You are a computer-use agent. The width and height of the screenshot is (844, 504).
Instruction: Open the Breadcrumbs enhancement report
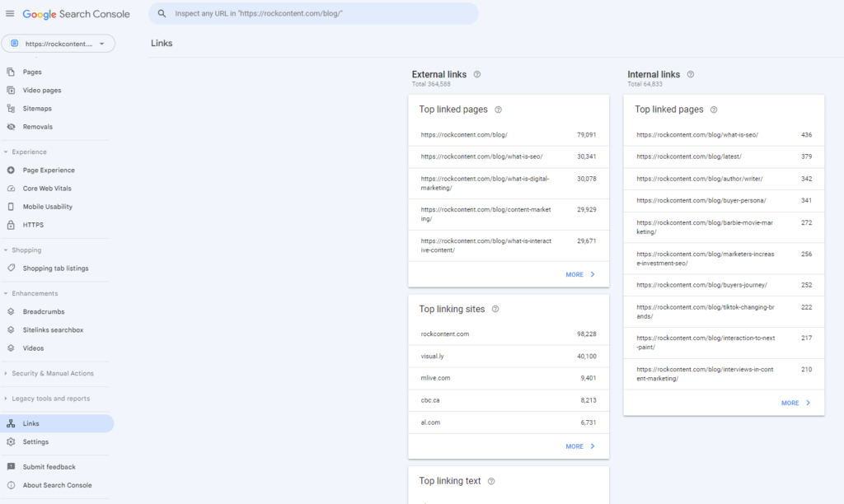click(x=12, y=311)
